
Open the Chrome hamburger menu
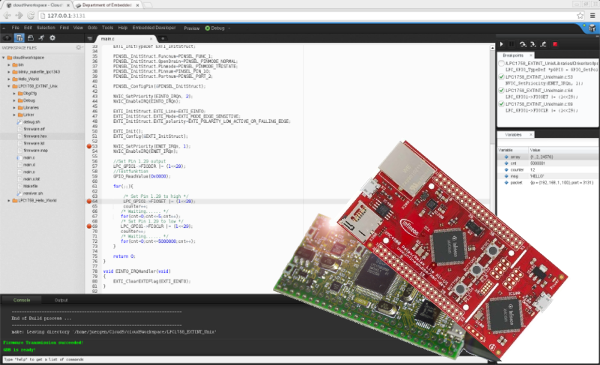[592, 16]
